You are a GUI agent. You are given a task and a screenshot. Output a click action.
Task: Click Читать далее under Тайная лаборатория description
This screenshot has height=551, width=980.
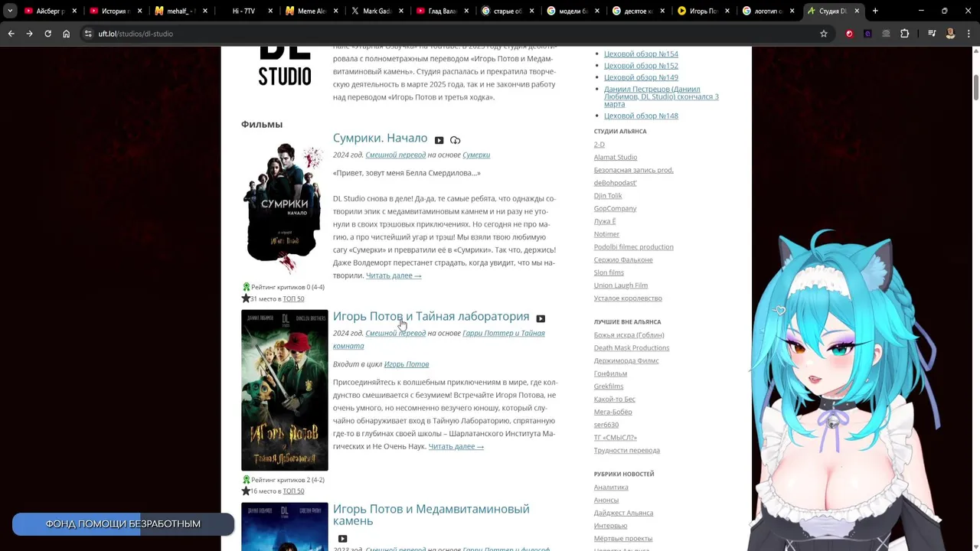point(456,447)
